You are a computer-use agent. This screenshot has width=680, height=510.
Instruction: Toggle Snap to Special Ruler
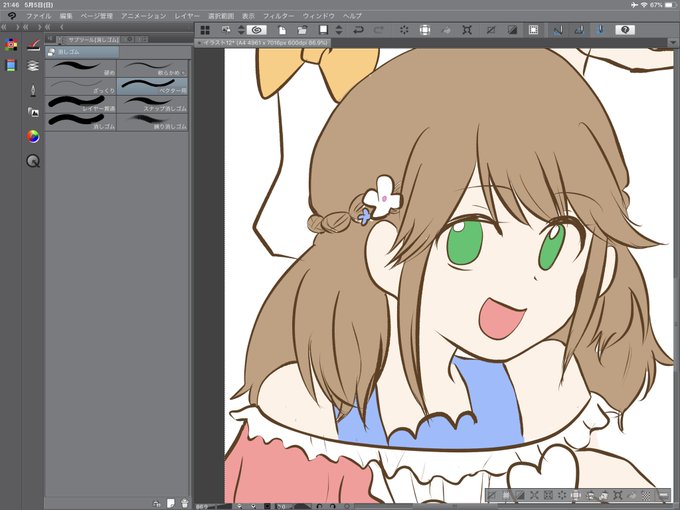(x=579, y=30)
